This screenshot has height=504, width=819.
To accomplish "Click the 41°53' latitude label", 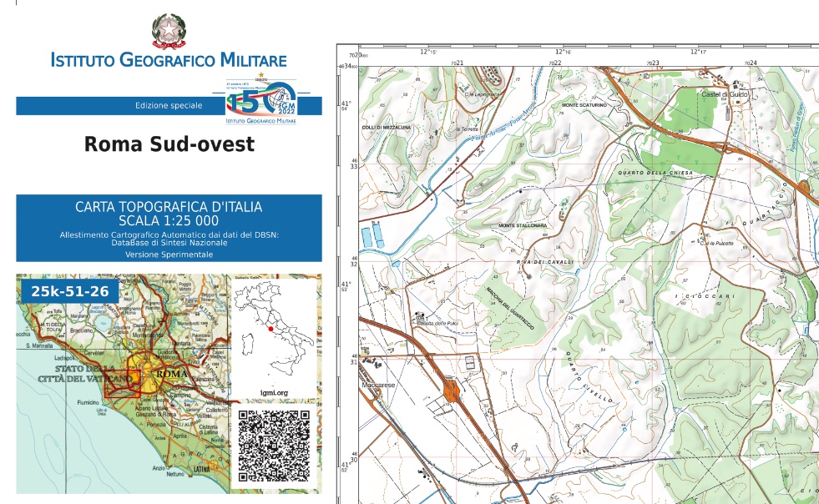I will click(x=346, y=286).
